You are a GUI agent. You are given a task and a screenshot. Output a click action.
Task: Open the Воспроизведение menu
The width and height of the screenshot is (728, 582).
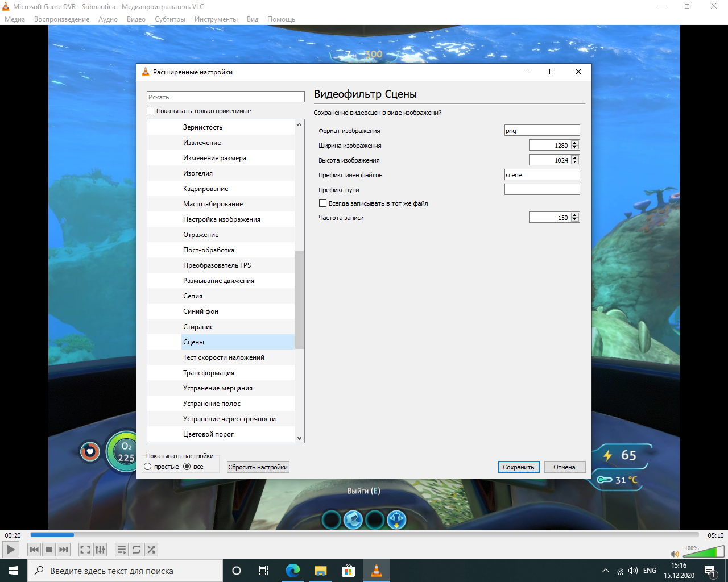62,19
